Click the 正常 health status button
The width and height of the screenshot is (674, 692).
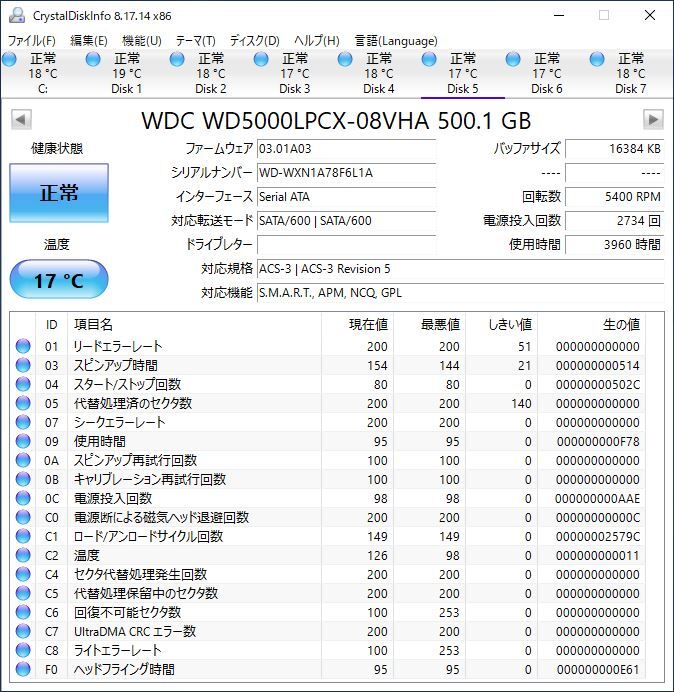pos(59,193)
